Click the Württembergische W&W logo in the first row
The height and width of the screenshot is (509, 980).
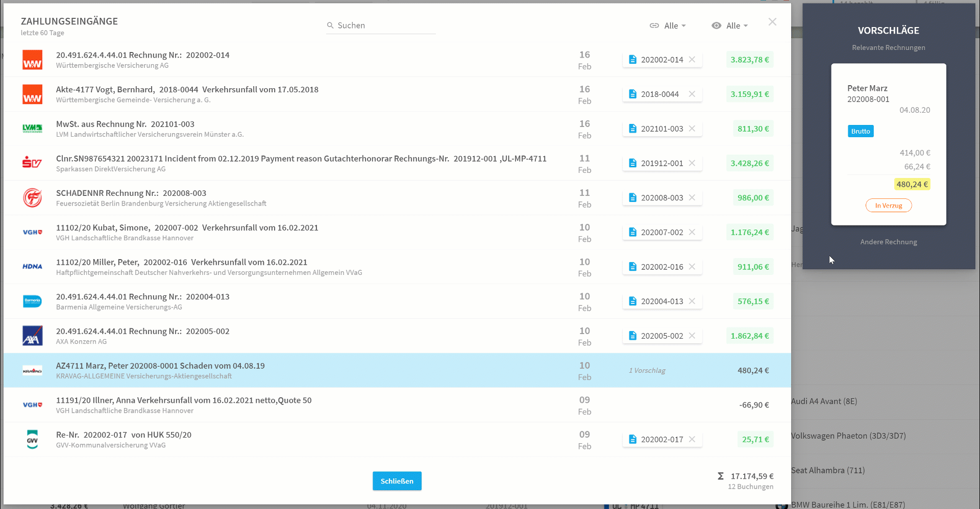33,60
